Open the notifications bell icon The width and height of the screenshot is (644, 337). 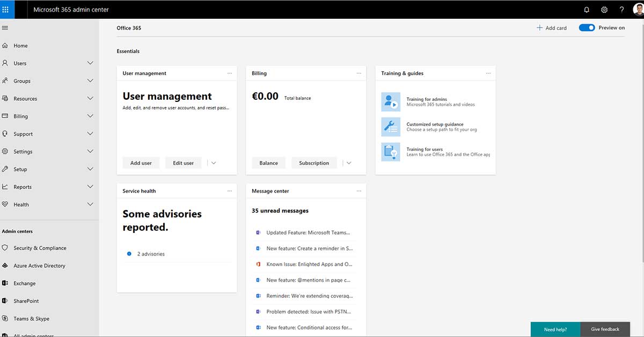(586, 9)
